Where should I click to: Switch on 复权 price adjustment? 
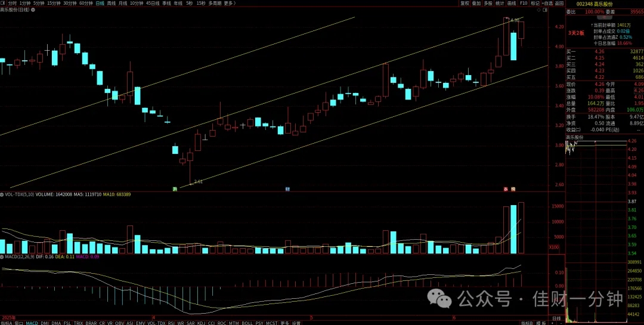click(x=465, y=3)
